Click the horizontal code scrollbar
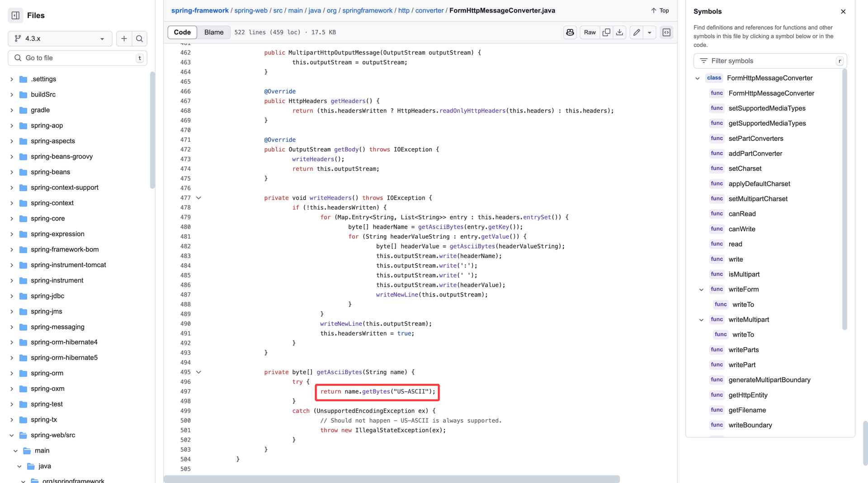Image resolution: width=868 pixels, height=483 pixels. coord(392,479)
